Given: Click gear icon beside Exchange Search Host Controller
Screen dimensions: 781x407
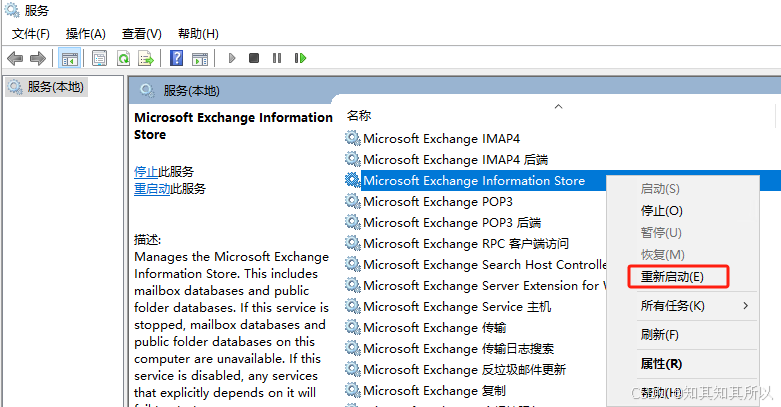Looking at the screenshot, I should click(x=353, y=264).
